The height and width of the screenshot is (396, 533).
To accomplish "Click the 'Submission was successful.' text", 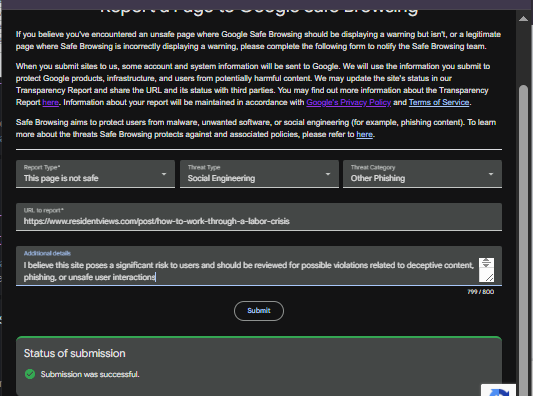I will click(90, 374).
